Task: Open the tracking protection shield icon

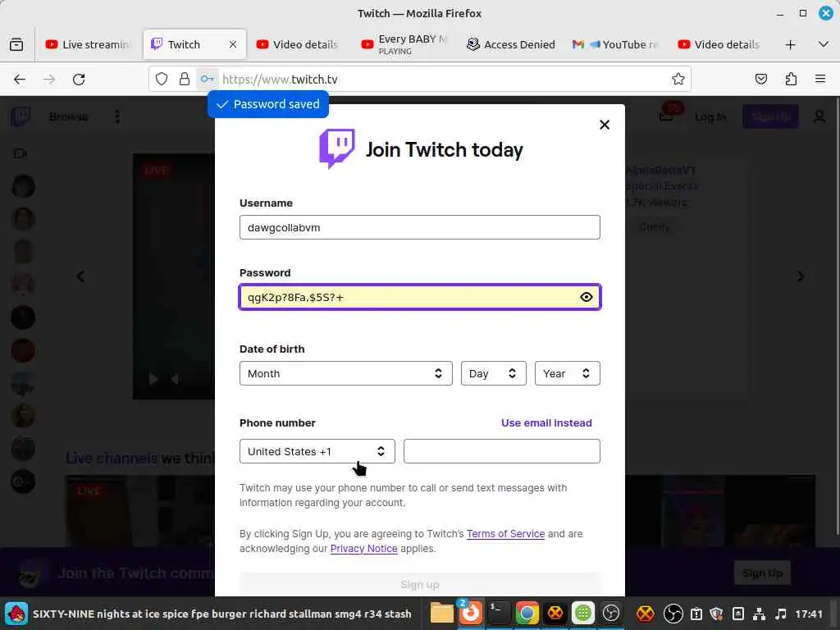Action: tap(162, 80)
